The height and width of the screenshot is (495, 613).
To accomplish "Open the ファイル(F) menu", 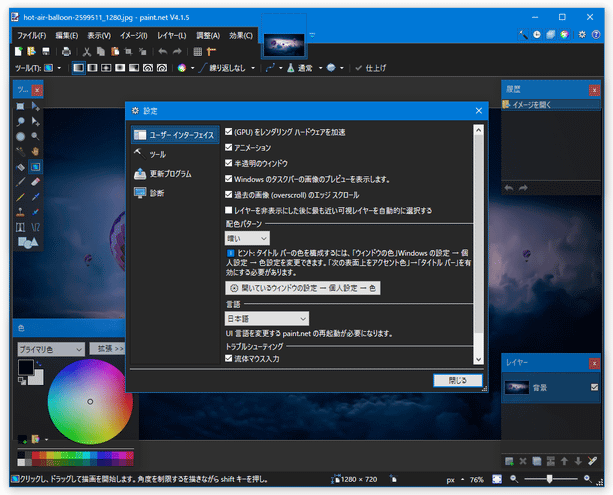I will pos(31,36).
